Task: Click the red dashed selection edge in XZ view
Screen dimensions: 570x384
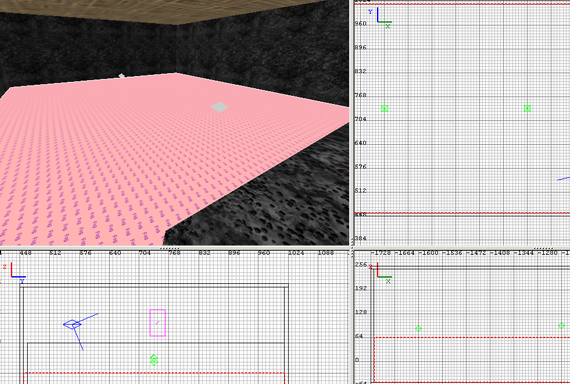Action: pyautogui.click(x=471, y=338)
